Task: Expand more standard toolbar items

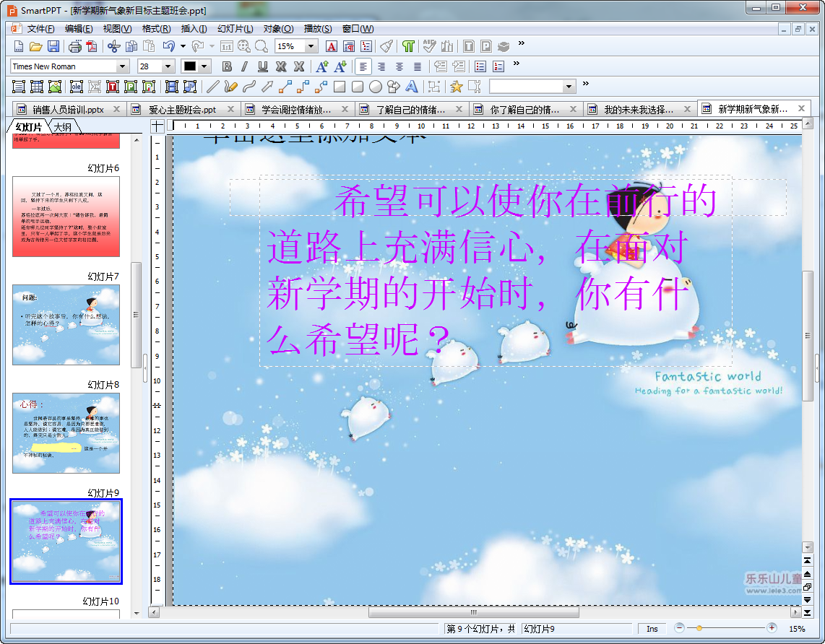Action: [x=522, y=43]
